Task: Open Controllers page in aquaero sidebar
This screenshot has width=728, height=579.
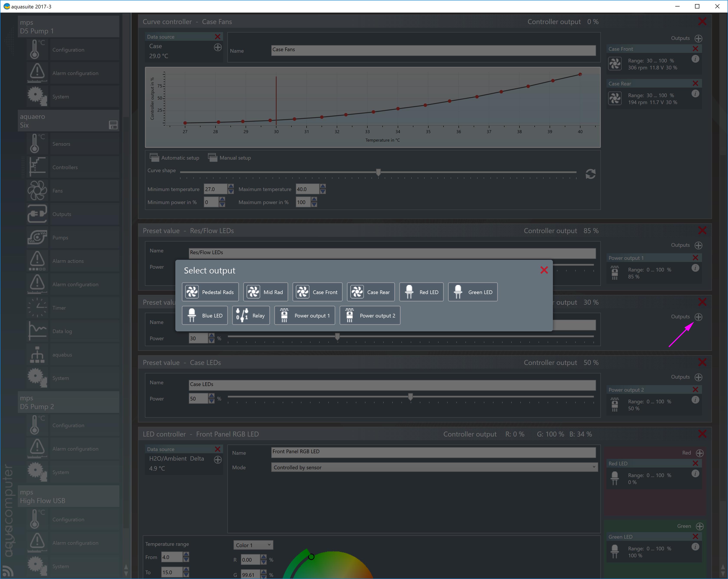Action: click(65, 167)
